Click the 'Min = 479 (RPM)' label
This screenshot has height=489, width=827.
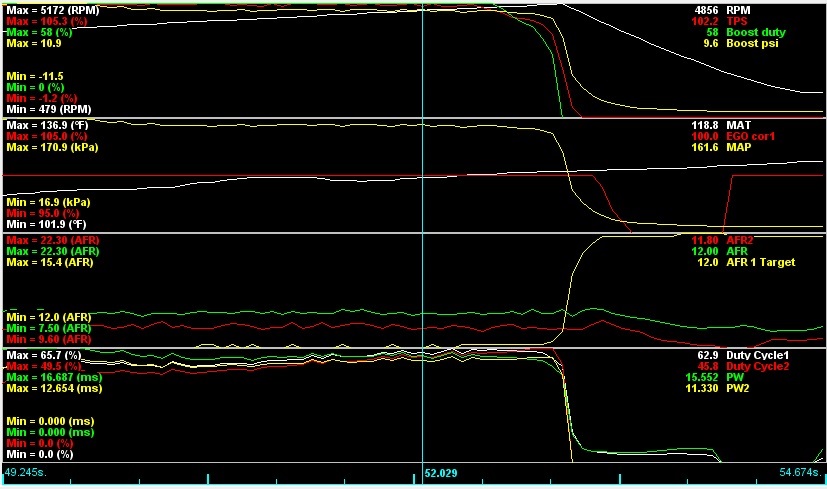tap(49, 109)
